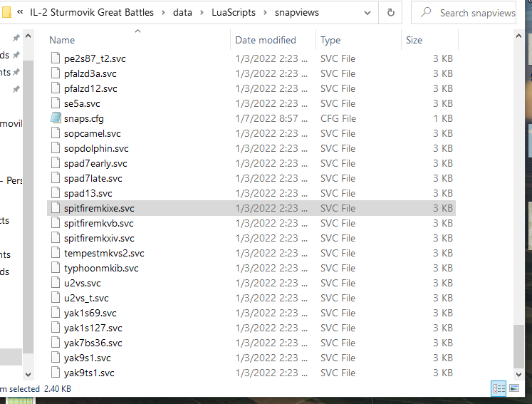This screenshot has width=532, height=404.
Task: Select the spitfiremkvb.svc file icon
Action: pos(56,223)
